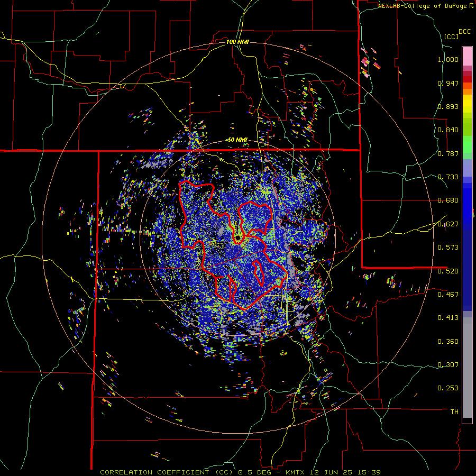Click the TH threshold label
This screenshot has width=476, height=476.
[454, 412]
